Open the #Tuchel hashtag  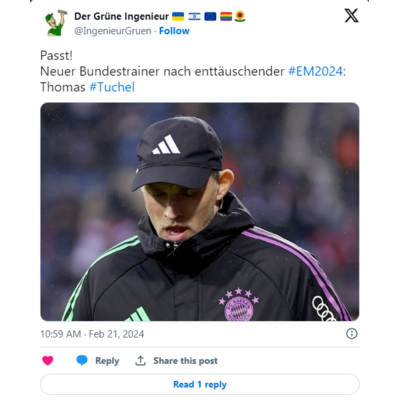[112, 87]
